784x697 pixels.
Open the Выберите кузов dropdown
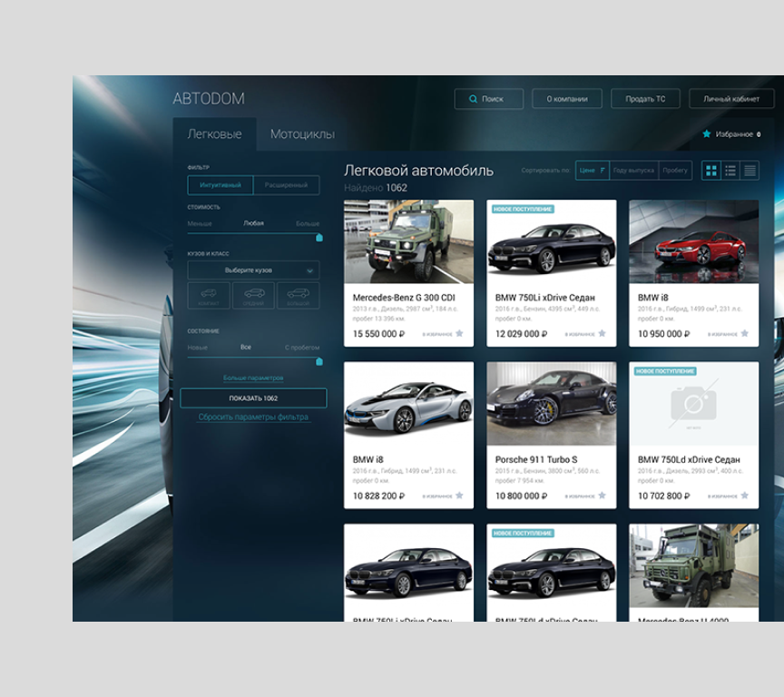click(253, 270)
